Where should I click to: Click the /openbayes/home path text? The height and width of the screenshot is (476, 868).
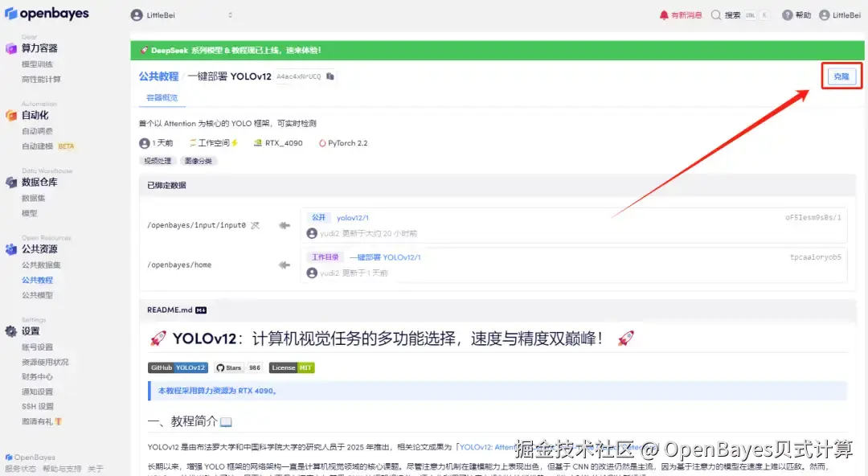point(178,265)
